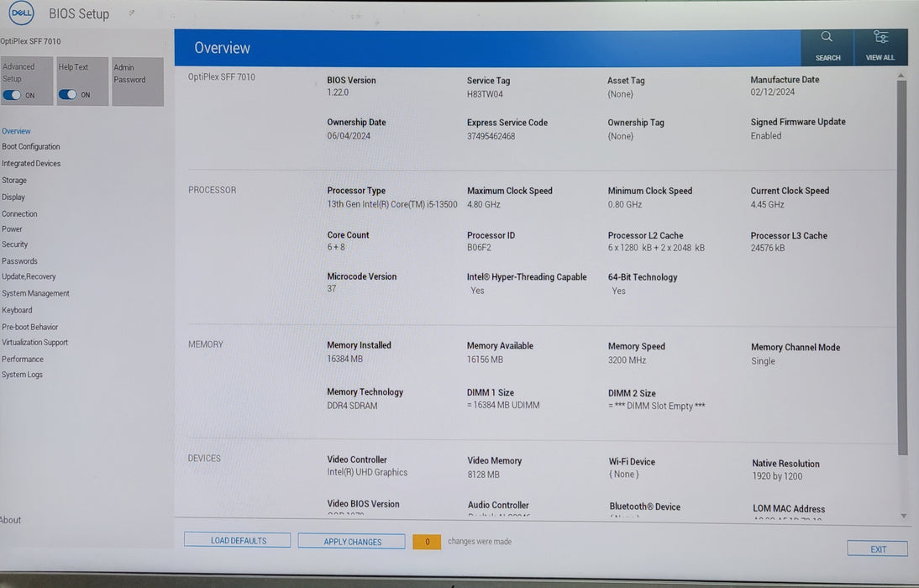This screenshot has width=919, height=588.
Task: Toggle the Help Text switch
Action: [x=67, y=94]
